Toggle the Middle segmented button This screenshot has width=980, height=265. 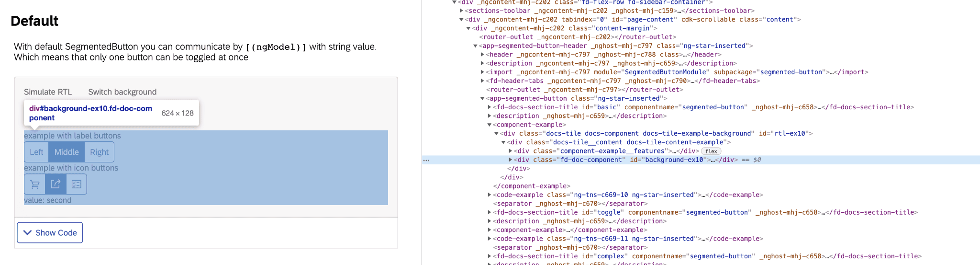coord(67,152)
